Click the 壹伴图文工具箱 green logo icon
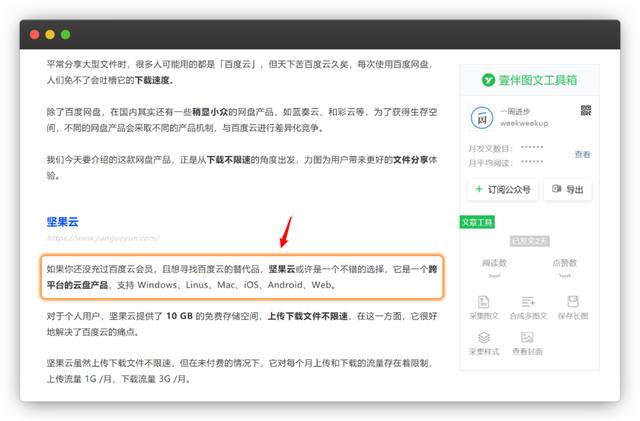 point(488,80)
